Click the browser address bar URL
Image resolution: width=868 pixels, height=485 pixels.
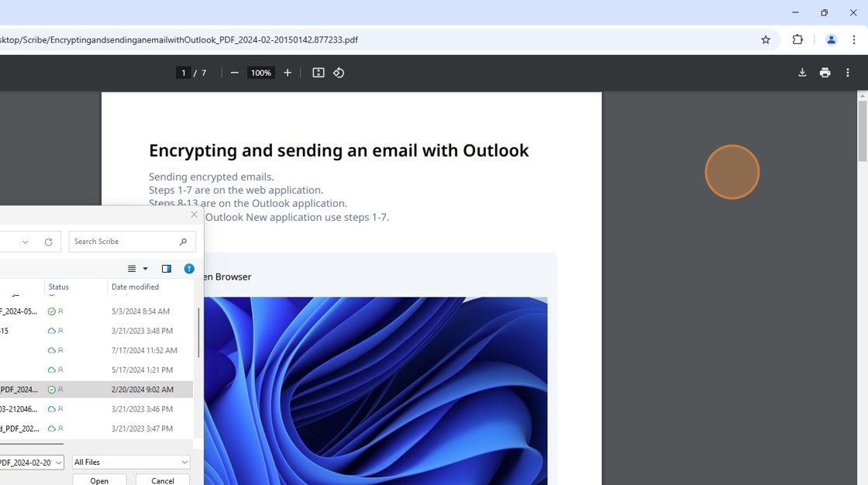[179, 40]
